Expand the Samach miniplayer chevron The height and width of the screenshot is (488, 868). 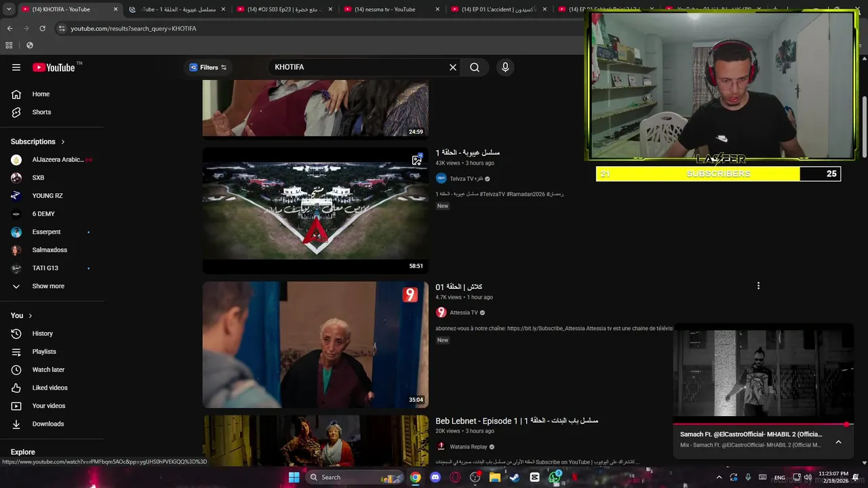tap(838, 442)
